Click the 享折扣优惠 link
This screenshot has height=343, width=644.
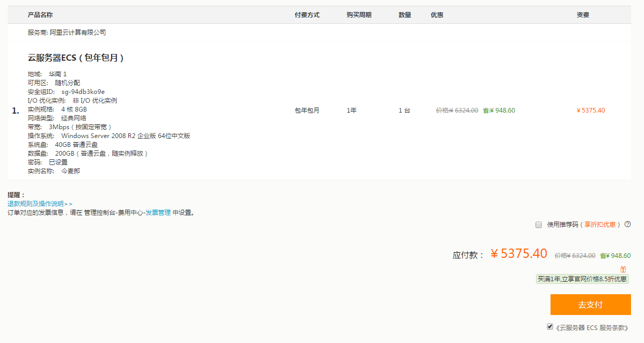[x=600, y=225]
